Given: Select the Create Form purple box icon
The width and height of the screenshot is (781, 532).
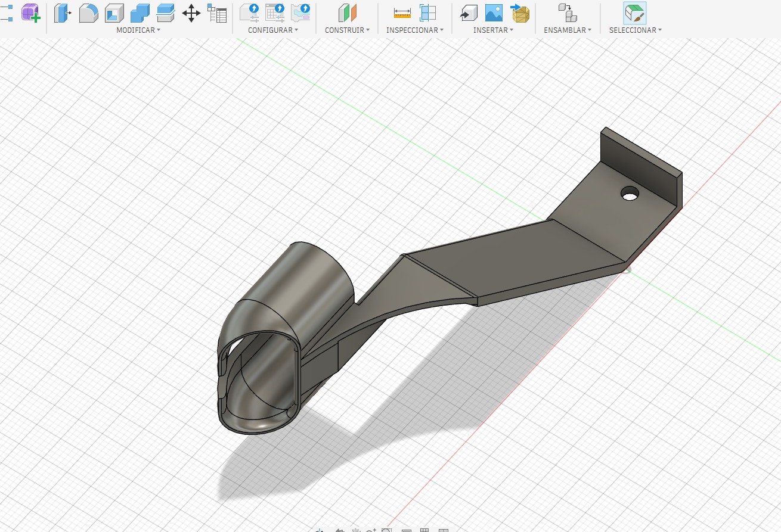Looking at the screenshot, I should [x=30, y=13].
